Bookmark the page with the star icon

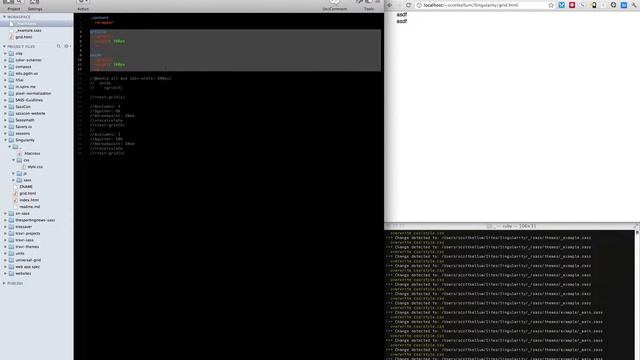tap(551, 5)
